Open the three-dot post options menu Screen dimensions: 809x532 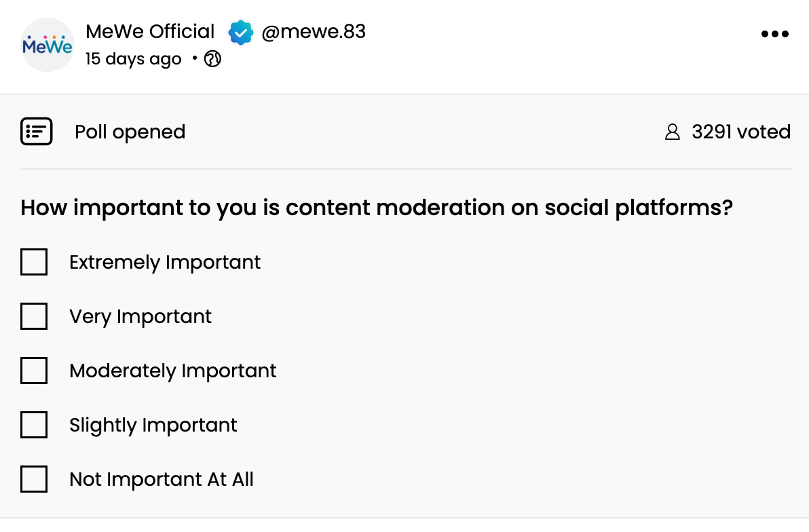774,34
